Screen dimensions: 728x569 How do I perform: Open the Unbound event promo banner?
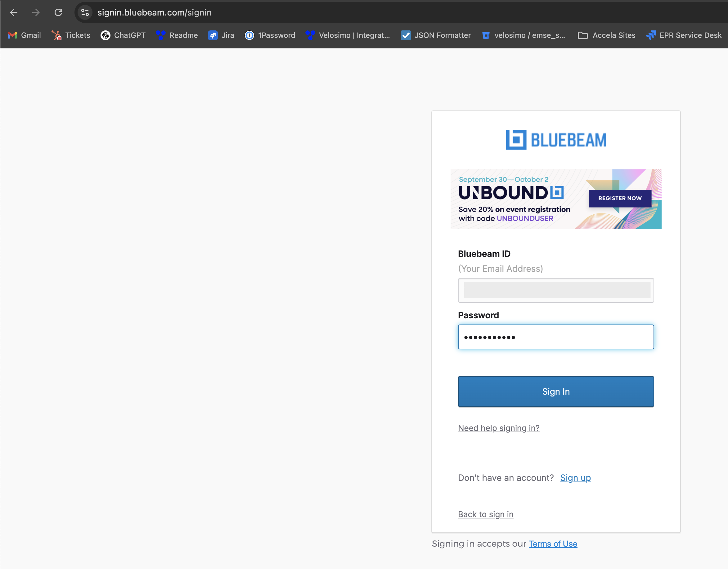click(x=556, y=199)
